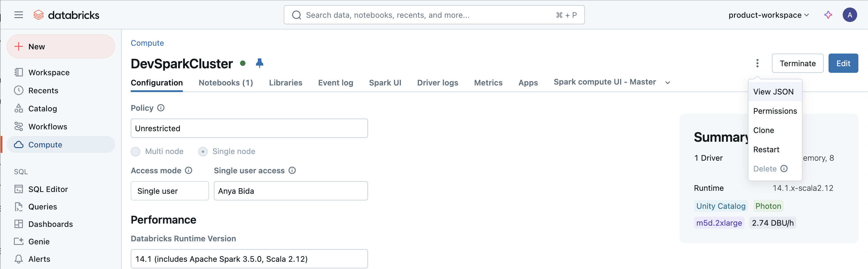This screenshot has width=868, height=269.
Task: Open the Single user access mode dropdown
Action: pos(170,191)
